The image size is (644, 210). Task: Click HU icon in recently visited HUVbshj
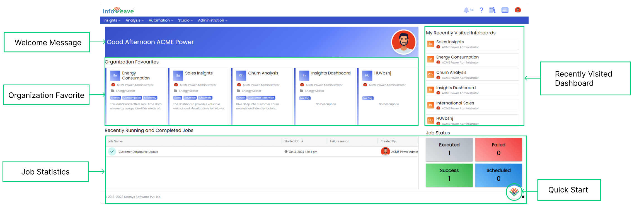(430, 120)
